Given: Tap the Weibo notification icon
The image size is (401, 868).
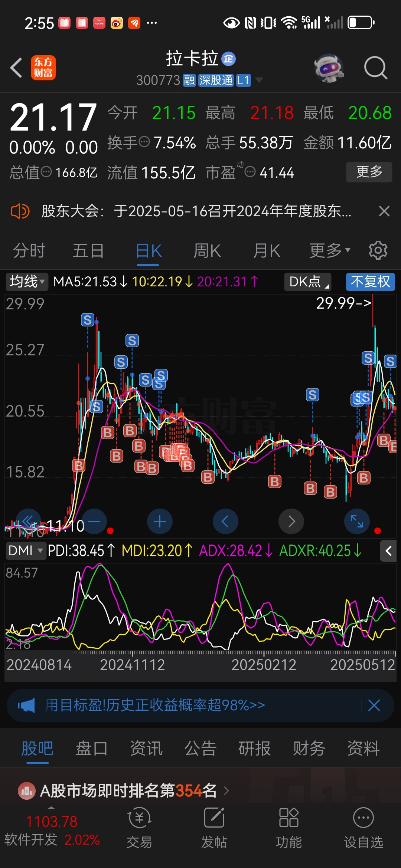Looking at the screenshot, I should (x=117, y=23).
